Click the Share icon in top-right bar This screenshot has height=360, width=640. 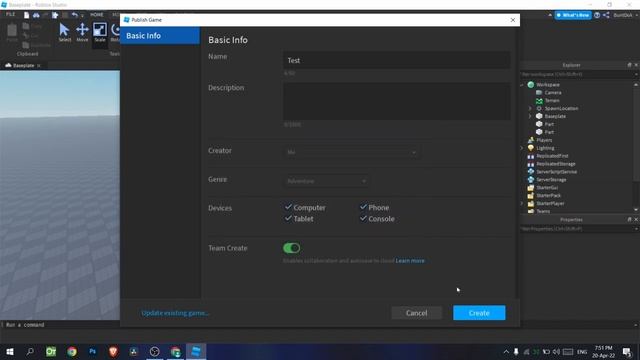[606, 15]
